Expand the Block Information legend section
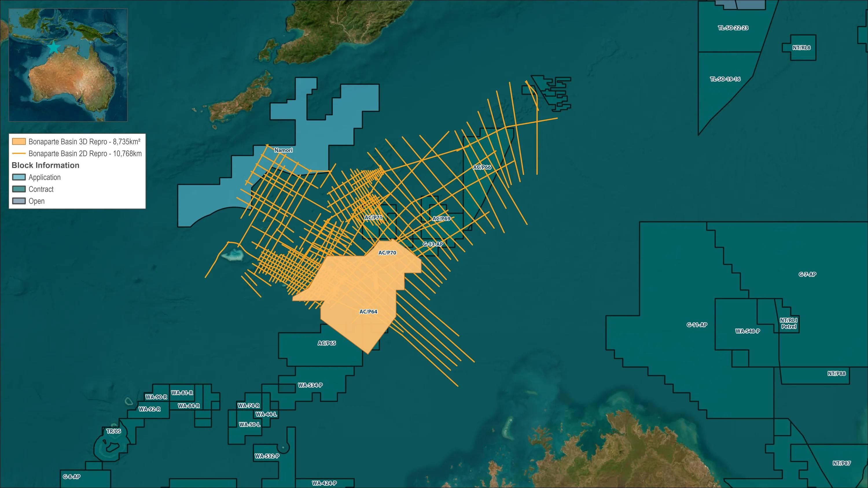Screen dimensions: 868x488 (45, 165)
